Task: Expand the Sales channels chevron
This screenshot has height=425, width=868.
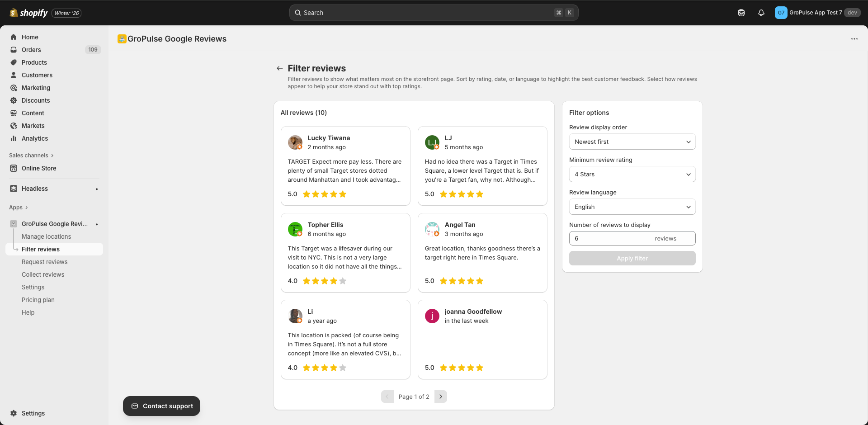Action: tap(52, 155)
